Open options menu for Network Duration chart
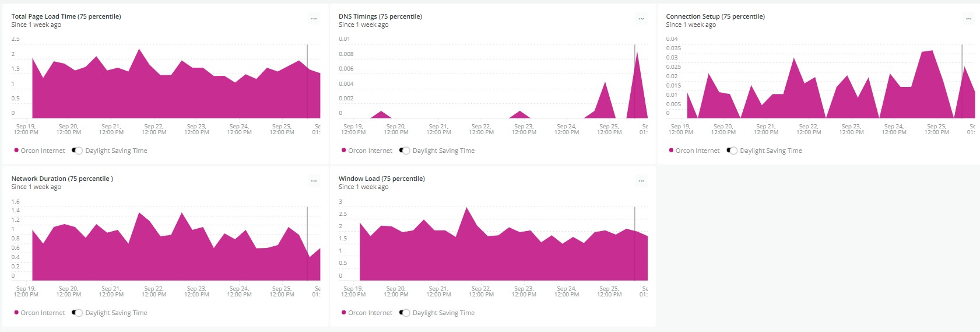Screen dimensions: 980x332 pos(314,181)
